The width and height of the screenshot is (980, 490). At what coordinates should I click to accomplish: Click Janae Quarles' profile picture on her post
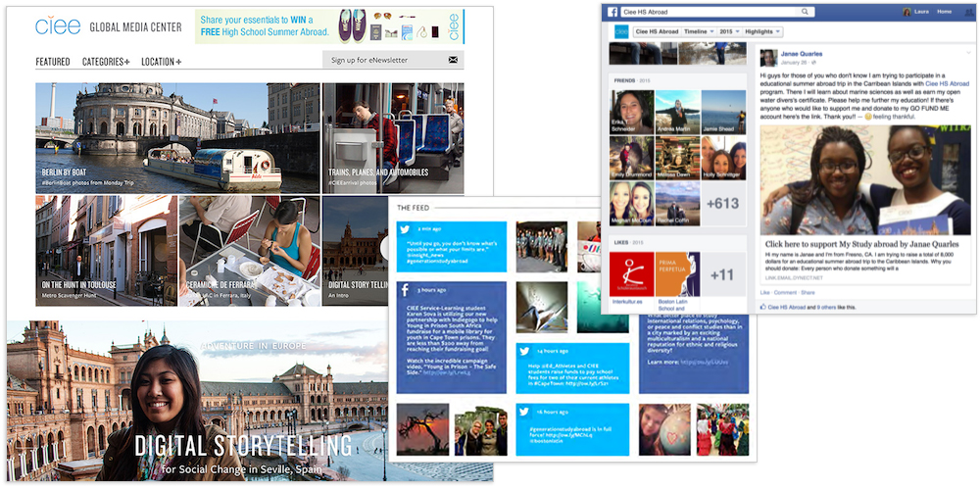coord(768,58)
